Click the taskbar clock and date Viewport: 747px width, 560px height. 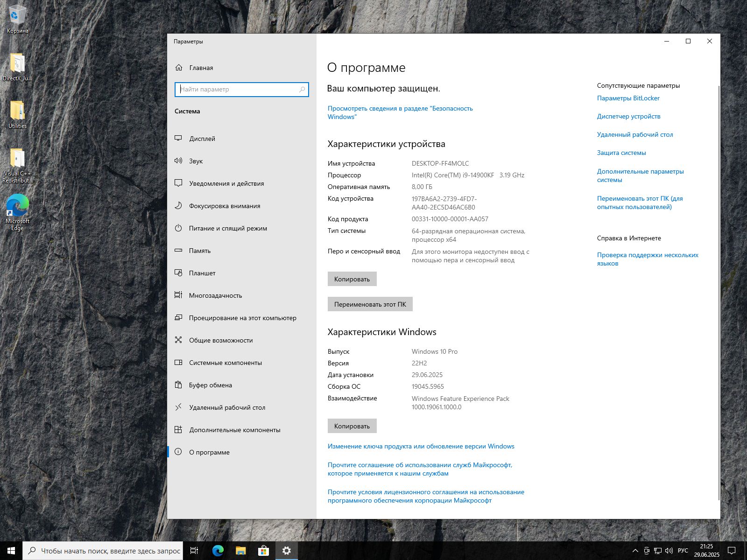[x=706, y=551]
